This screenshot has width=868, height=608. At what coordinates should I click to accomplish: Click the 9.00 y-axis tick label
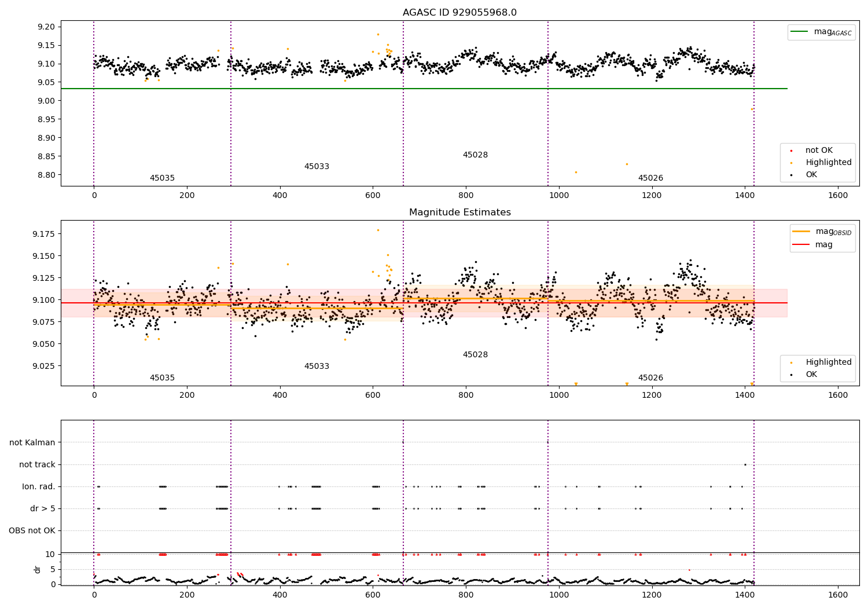click(46, 101)
